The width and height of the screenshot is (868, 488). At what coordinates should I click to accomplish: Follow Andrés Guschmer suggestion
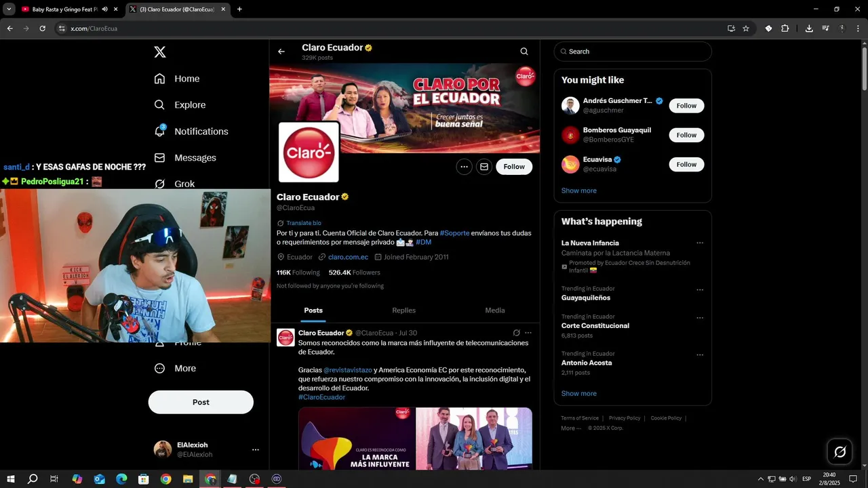click(x=686, y=106)
